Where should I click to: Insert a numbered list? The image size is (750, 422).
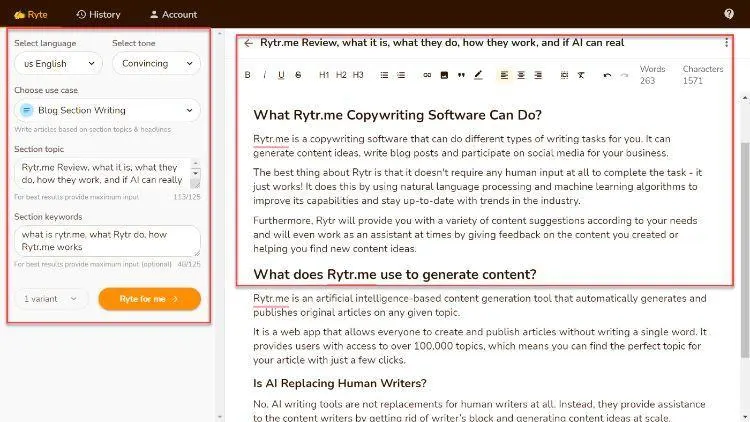point(401,75)
